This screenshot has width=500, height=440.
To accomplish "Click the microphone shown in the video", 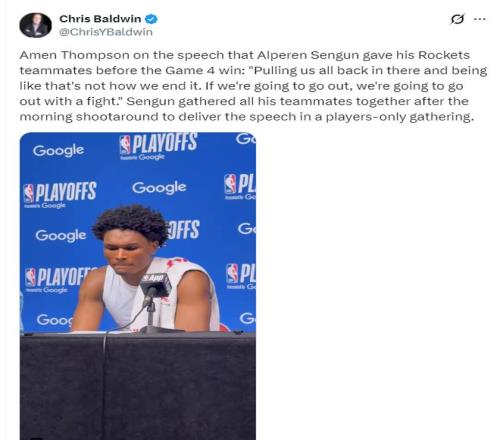I will (x=155, y=288).
